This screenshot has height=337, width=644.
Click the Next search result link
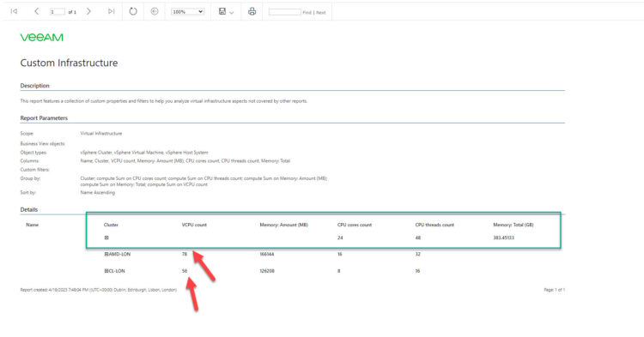coord(321,13)
